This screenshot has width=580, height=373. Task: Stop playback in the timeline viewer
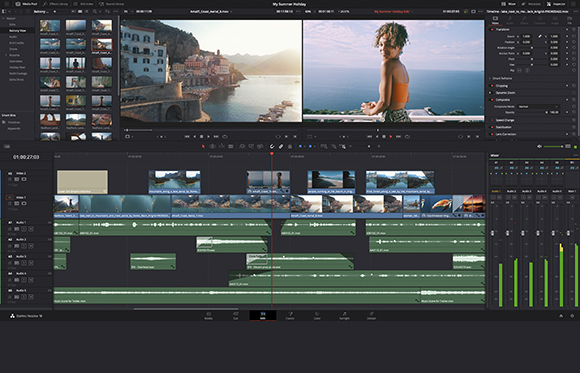click(x=384, y=137)
